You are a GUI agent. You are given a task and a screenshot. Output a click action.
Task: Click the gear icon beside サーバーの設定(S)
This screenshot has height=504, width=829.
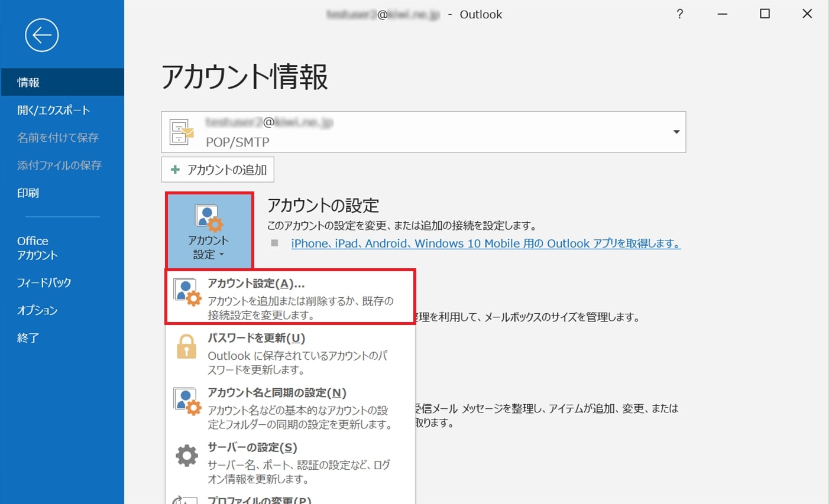tap(187, 456)
